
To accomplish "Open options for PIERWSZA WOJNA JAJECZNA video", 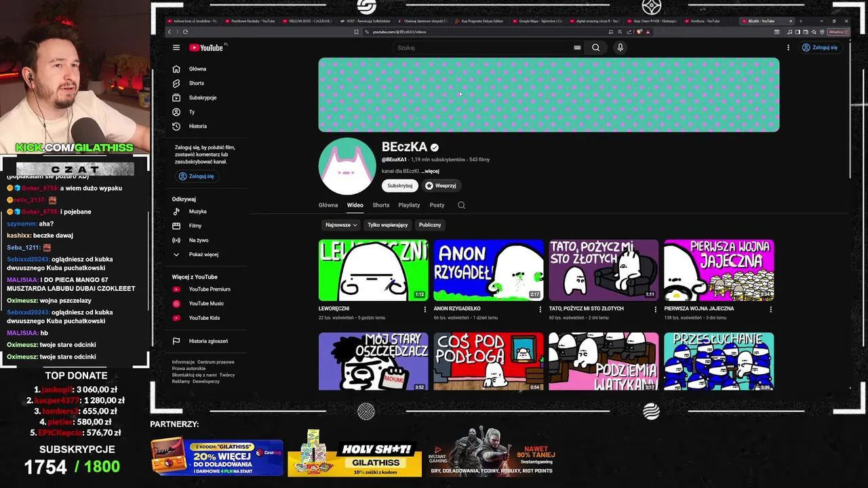I will click(770, 309).
